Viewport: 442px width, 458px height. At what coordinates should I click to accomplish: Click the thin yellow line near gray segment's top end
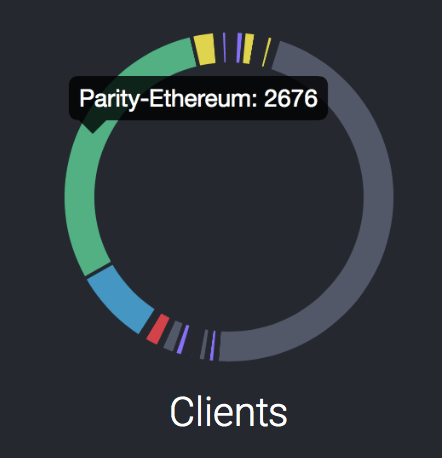click(x=266, y=52)
